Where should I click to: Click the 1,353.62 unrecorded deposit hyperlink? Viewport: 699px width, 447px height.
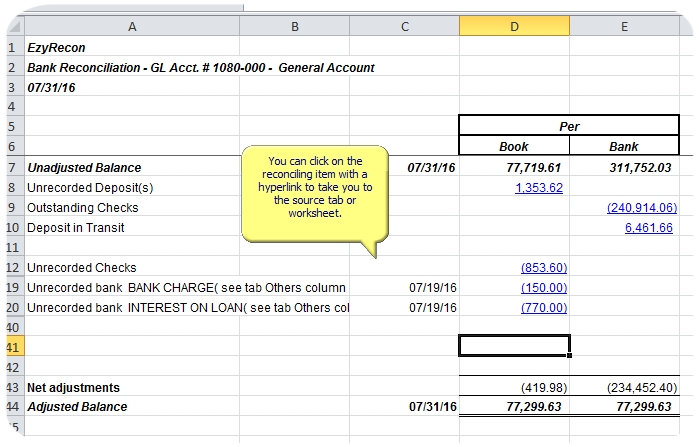(x=540, y=187)
